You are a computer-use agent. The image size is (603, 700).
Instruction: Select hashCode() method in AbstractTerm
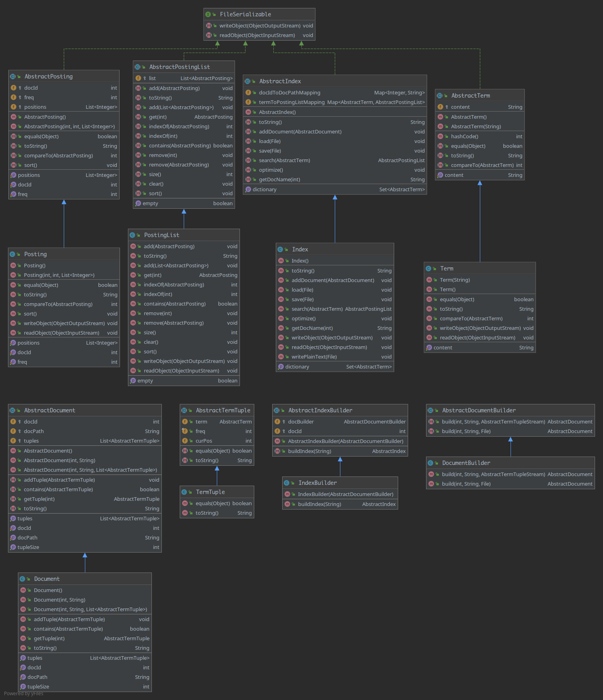click(x=480, y=137)
